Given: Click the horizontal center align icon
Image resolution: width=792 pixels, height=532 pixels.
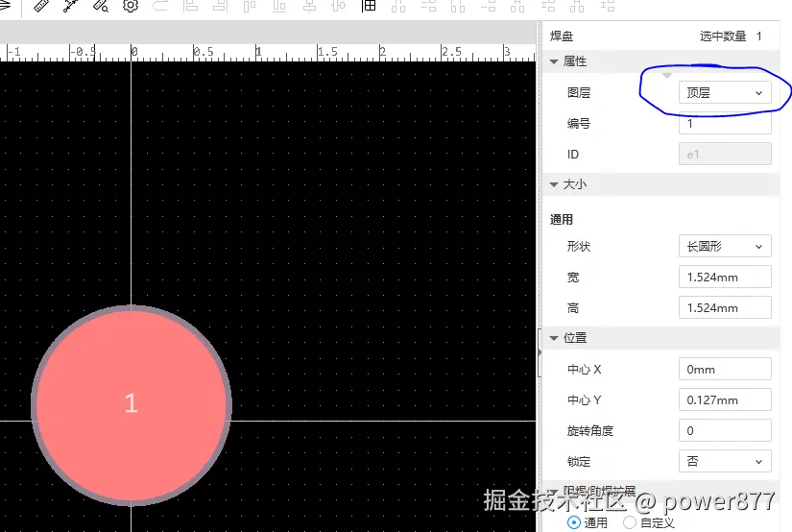Looking at the screenshot, I should (309, 6).
